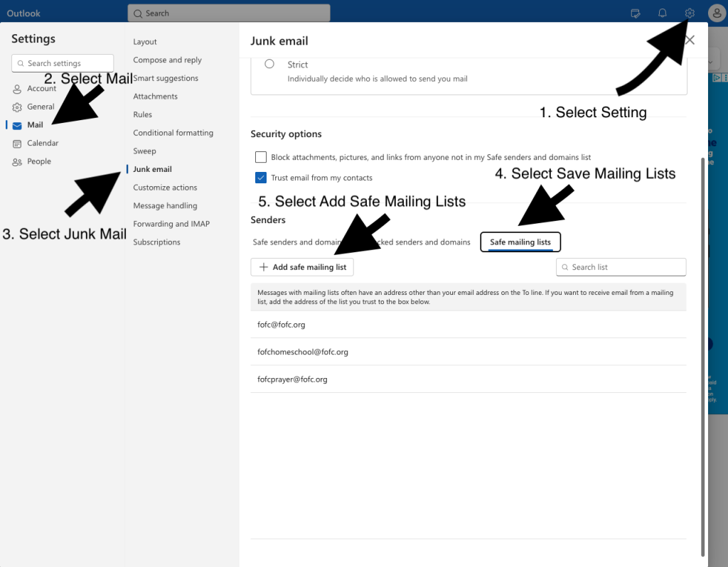Click the Add safe mailing list button
The image size is (728, 567).
[303, 267]
